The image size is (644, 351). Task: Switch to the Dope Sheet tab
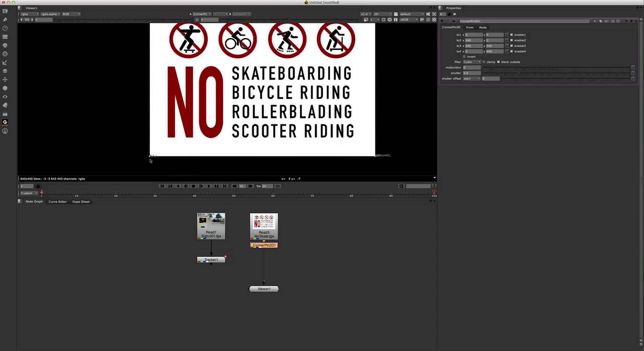pyautogui.click(x=81, y=202)
